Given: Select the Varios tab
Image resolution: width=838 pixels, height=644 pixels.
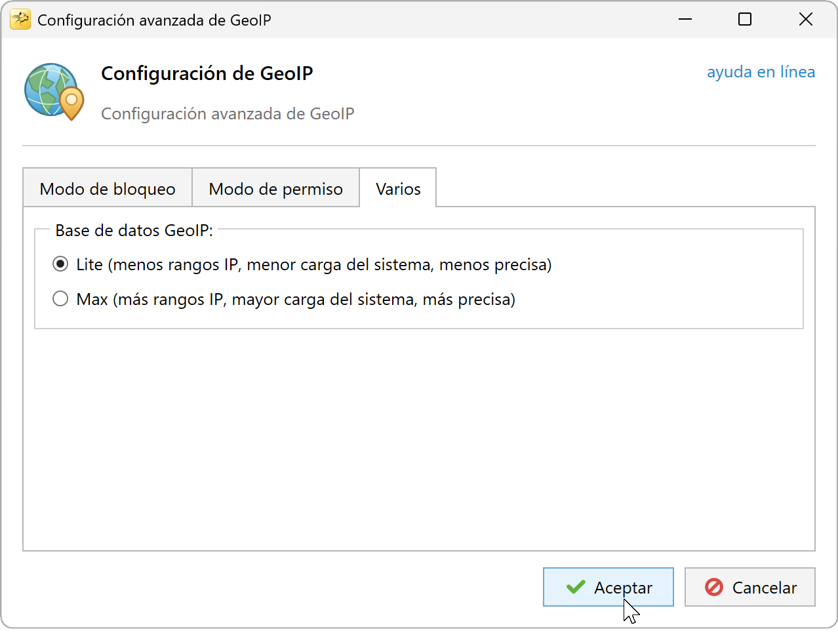Looking at the screenshot, I should [x=398, y=189].
